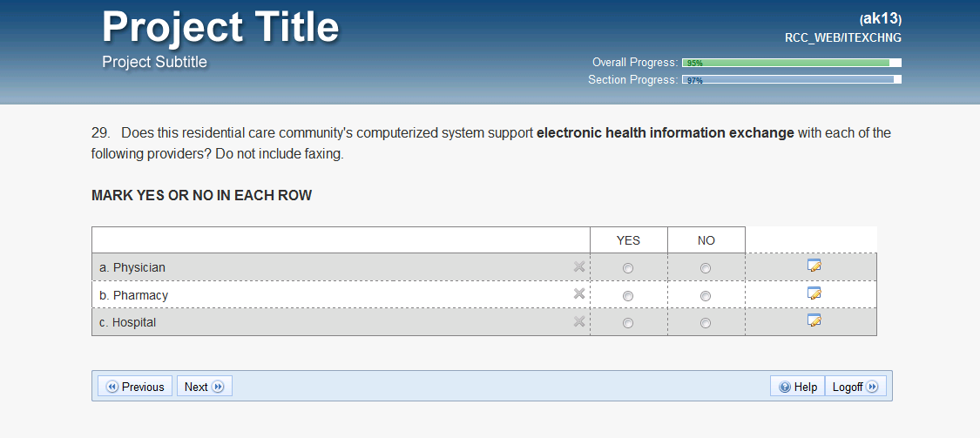Select YES for Pharmacy
The height and width of the screenshot is (438, 980).
[628, 296]
